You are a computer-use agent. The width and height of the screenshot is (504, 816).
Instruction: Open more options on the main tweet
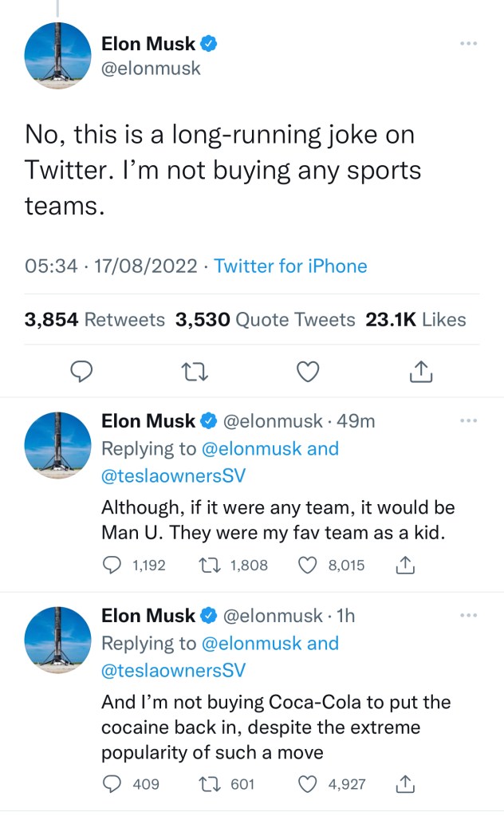tap(468, 42)
